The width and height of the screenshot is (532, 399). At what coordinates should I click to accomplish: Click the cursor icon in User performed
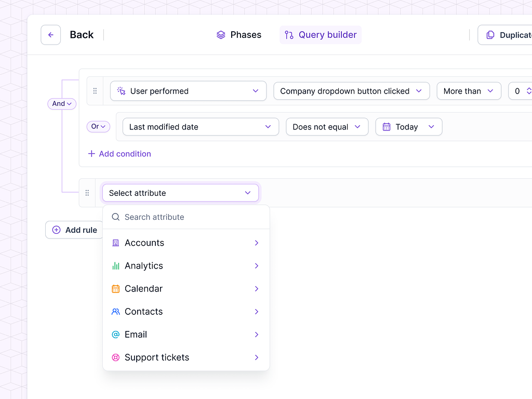[122, 90]
